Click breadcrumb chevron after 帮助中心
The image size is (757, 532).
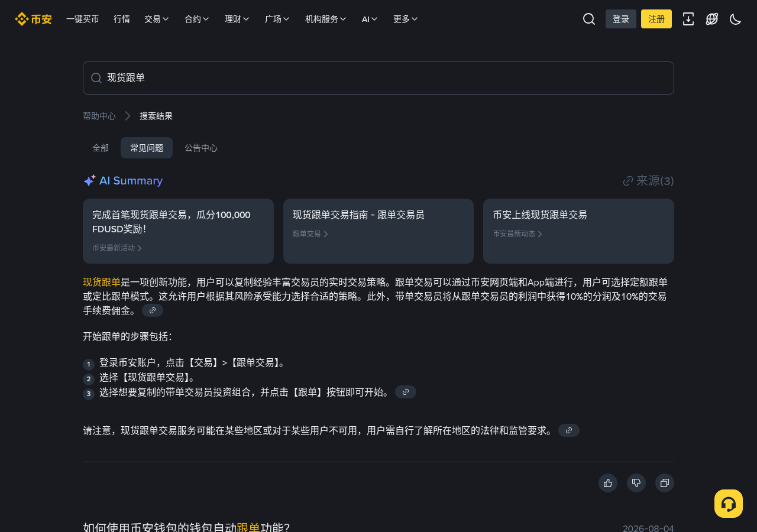point(128,116)
